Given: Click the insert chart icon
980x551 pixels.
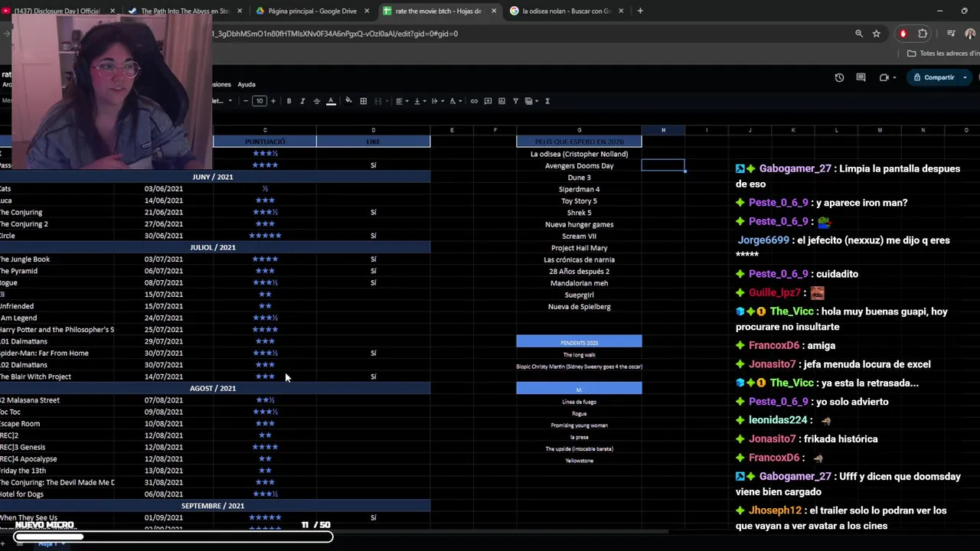Looking at the screenshot, I should 501,101.
